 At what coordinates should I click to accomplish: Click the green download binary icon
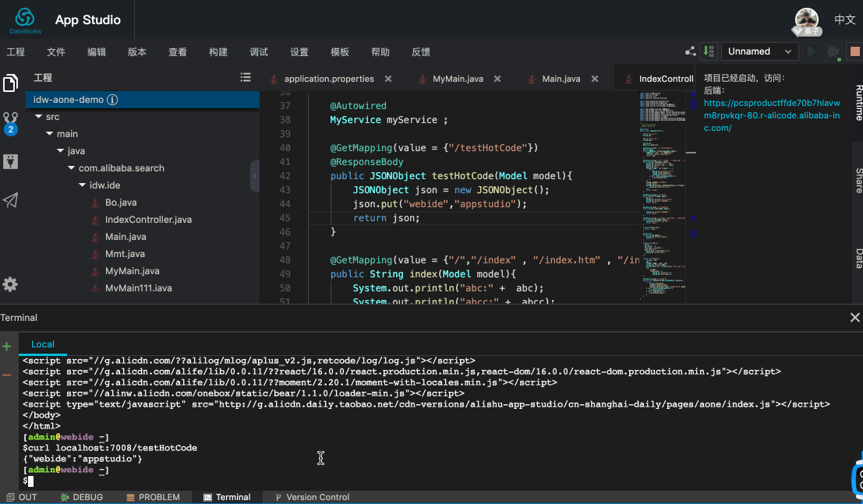[x=709, y=51]
